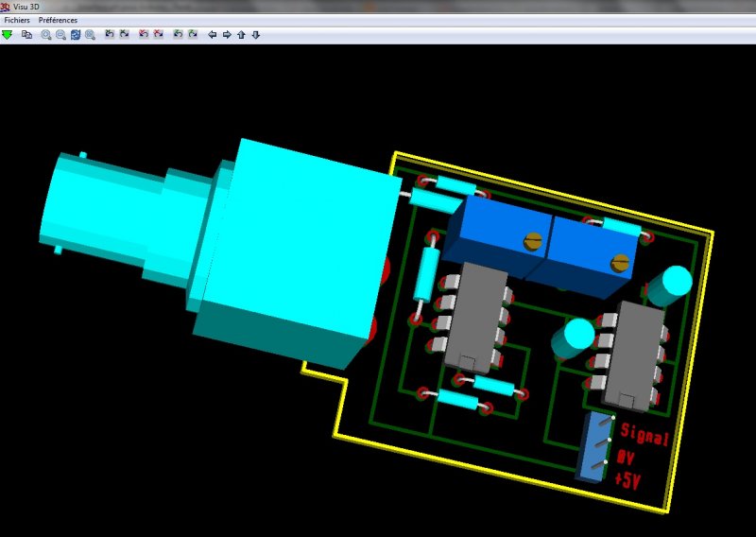The height and width of the screenshot is (537, 756).
Task: Open the Préférences menu
Action: coord(58,20)
